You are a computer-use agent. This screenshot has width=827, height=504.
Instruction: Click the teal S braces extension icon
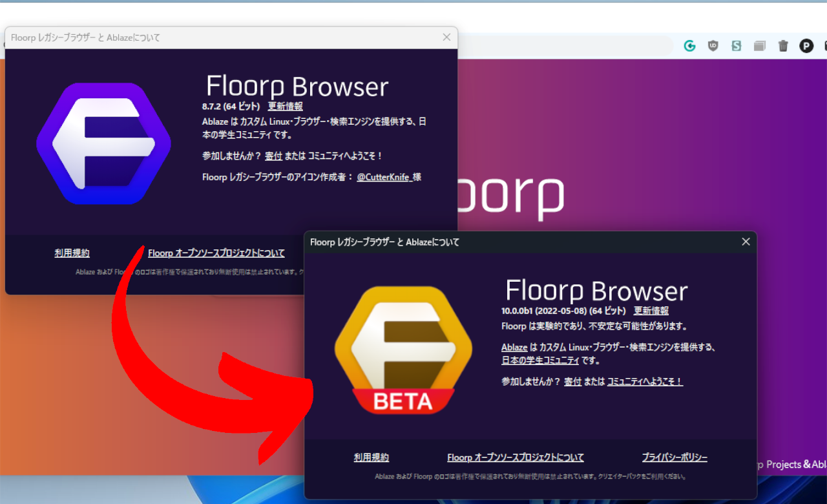coord(736,46)
